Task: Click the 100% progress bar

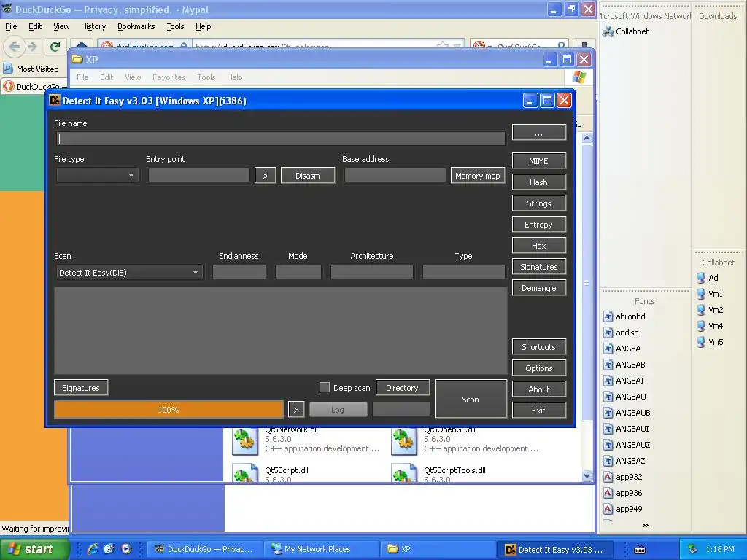Action: [169, 410]
